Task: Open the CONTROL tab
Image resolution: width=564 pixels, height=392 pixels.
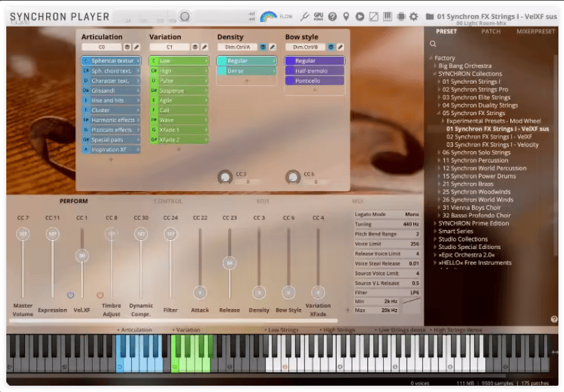Action: (168, 201)
